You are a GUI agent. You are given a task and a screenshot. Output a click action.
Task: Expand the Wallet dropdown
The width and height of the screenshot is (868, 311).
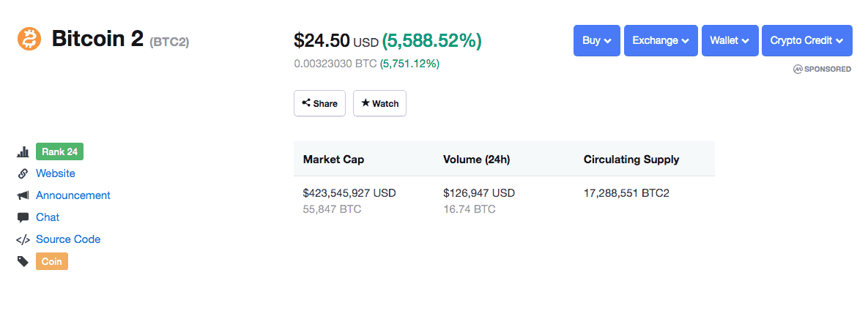pyautogui.click(x=729, y=40)
